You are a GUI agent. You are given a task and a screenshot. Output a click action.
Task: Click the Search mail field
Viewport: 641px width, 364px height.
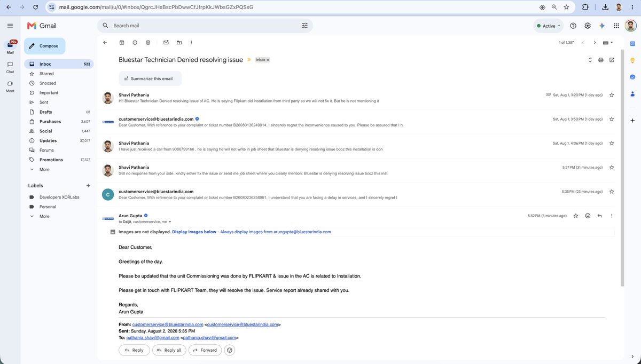click(x=205, y=26)
